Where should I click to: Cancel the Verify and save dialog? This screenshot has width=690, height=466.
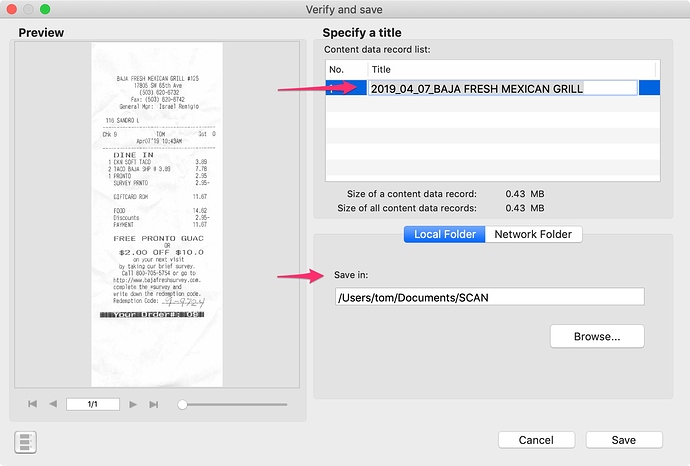tap(536, 440)
